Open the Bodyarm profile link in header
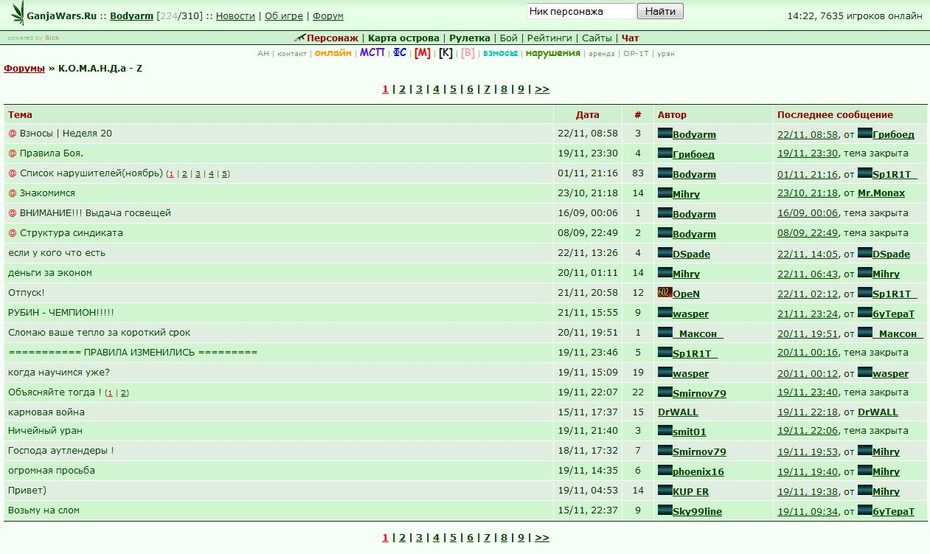Image resolution: width=930 pixels, height=554 pixels. 132,16
